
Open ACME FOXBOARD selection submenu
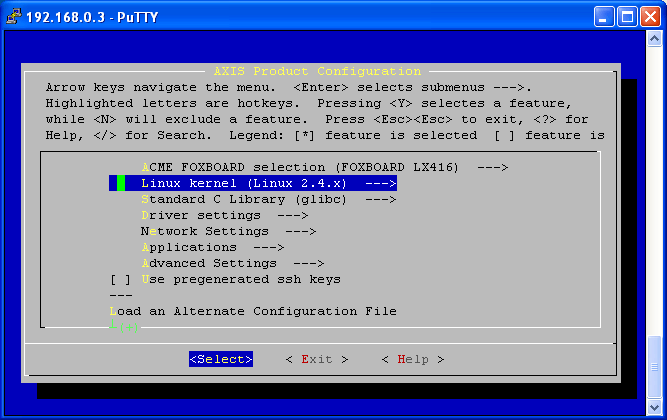tap(325, 167)
